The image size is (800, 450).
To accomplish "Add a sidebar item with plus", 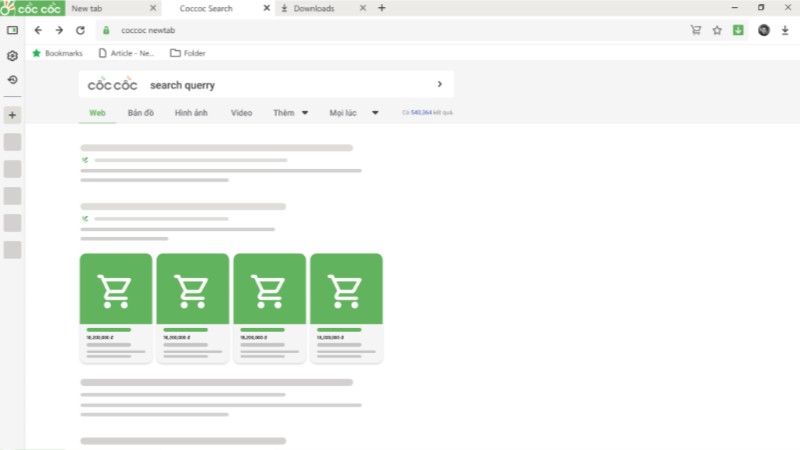I will coord(12,115).
